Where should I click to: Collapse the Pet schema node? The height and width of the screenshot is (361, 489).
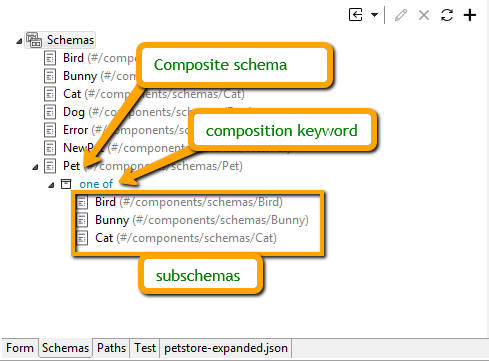click(x=35, y=167)
